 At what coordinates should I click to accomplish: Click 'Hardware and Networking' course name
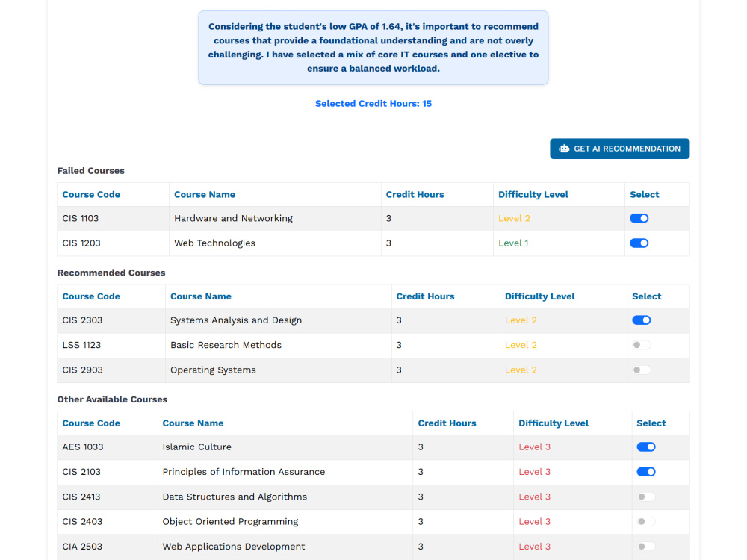(233, 218)
